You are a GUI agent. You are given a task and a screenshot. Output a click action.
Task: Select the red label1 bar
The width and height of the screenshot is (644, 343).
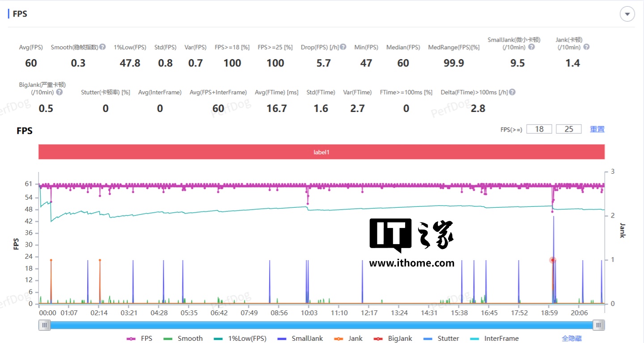[x=321, y=152]
